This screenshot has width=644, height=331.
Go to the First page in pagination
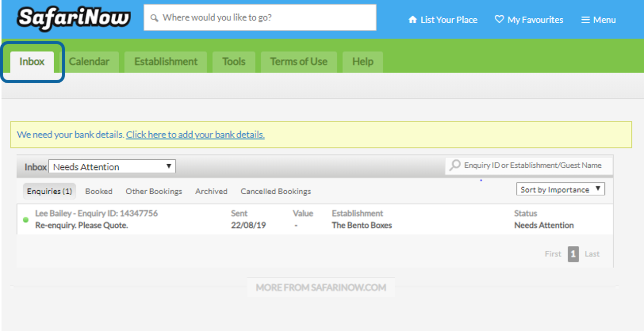point(553,254)
